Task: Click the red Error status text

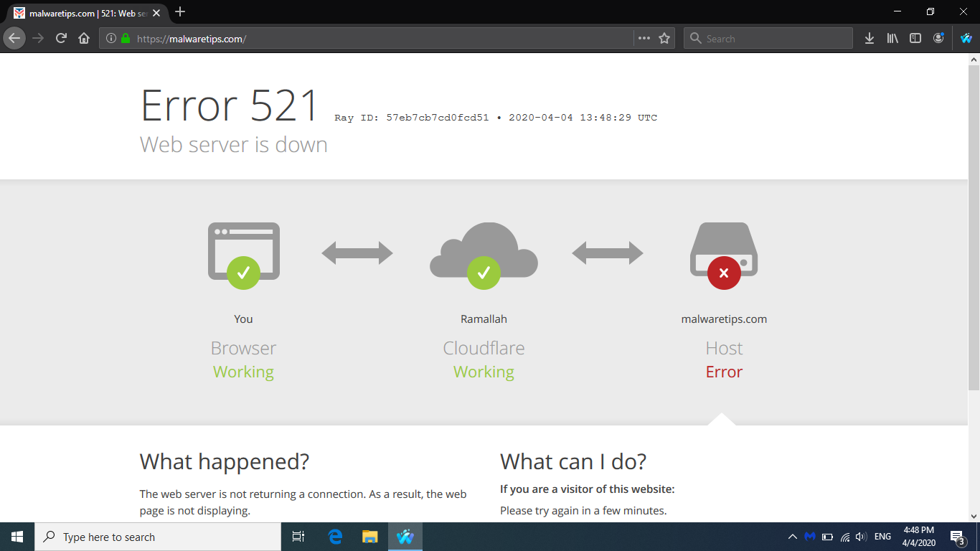Action: tap(724, 372)
